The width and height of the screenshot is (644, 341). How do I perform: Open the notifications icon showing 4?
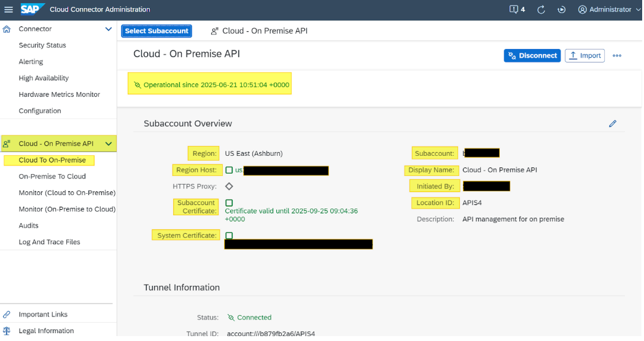(517, 10)
